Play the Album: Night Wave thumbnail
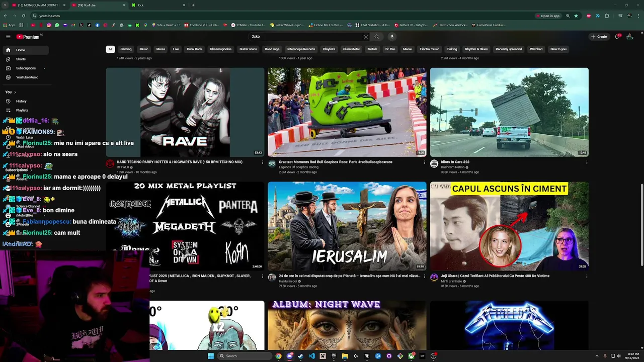Image resolution: width=644 pixels, height=362 pixels. pyautogui.click(x=347, y=325)
